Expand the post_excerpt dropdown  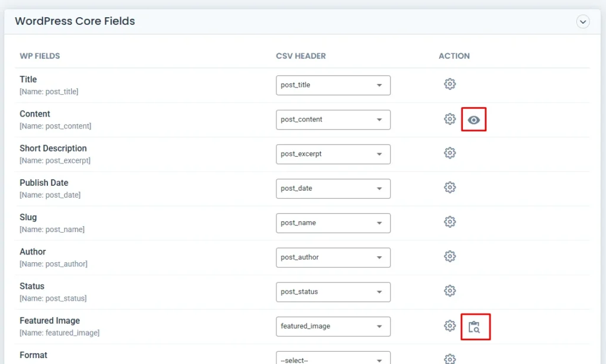point(333,154)
